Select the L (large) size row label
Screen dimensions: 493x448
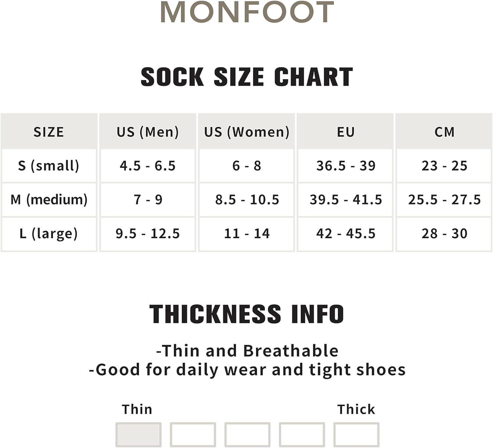point(49,234)
